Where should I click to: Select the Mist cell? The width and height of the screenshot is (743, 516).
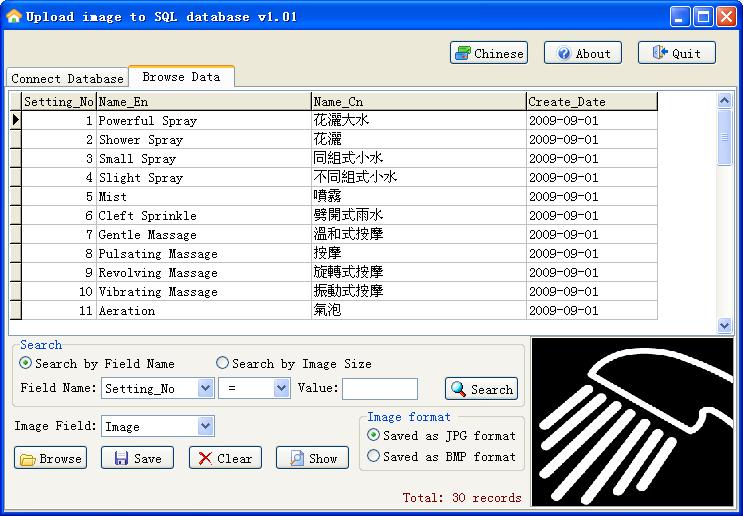[x=204, y=196]
